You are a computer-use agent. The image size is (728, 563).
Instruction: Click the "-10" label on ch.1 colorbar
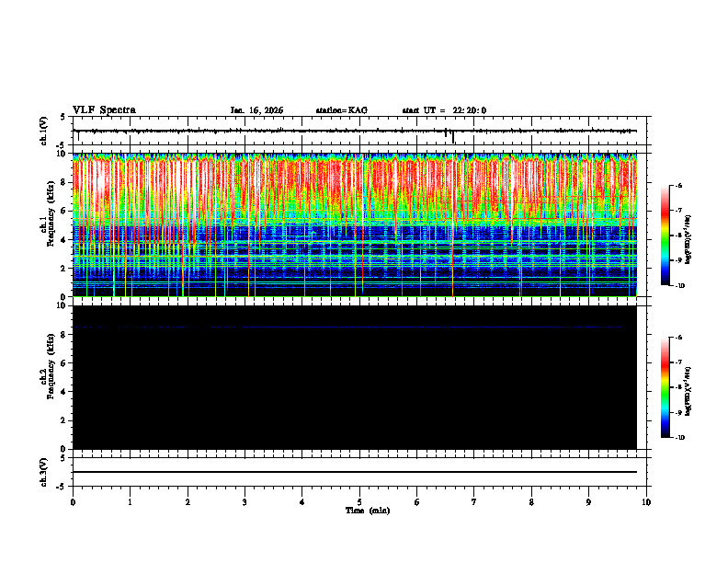click(x=679, y=285)
